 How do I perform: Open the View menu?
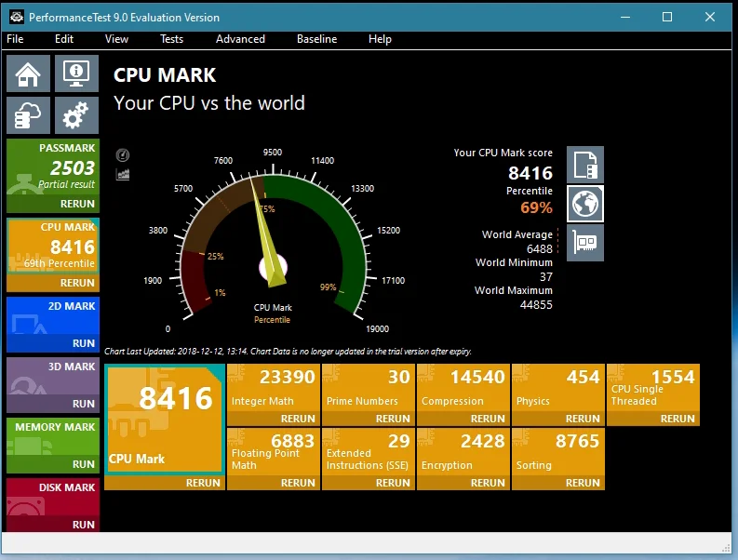pyautogui.click(x=116, y=39)
